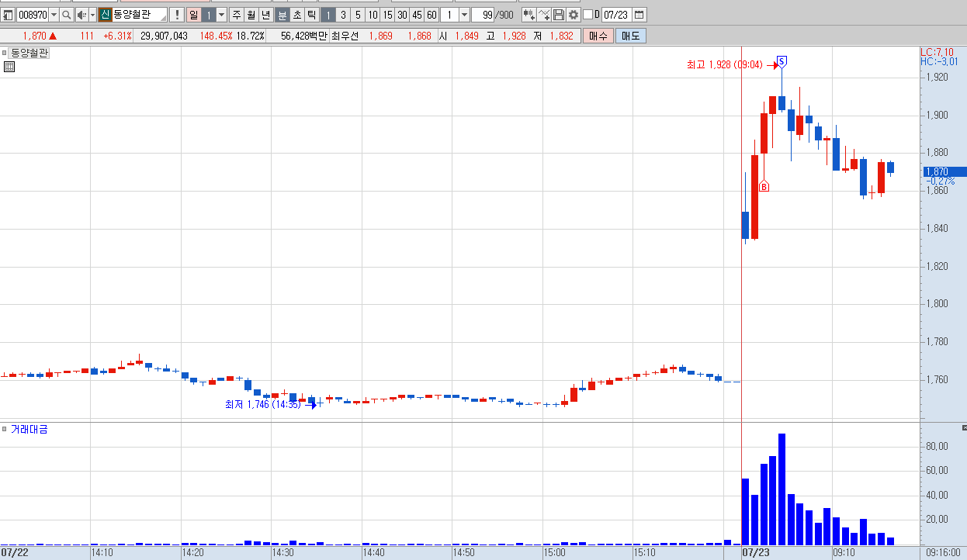Screen dimensions: 967x560
Task: Click the add line indicator icon
Action: point(544,15)
